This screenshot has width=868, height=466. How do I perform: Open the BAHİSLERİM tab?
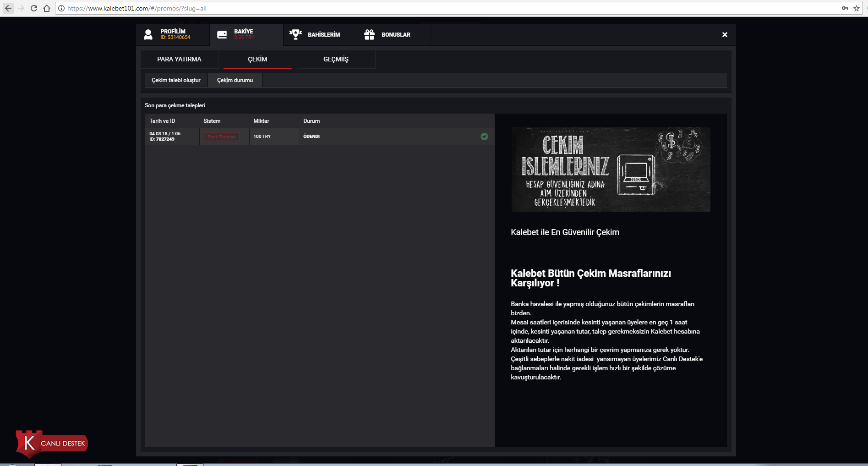pos(320,35)
